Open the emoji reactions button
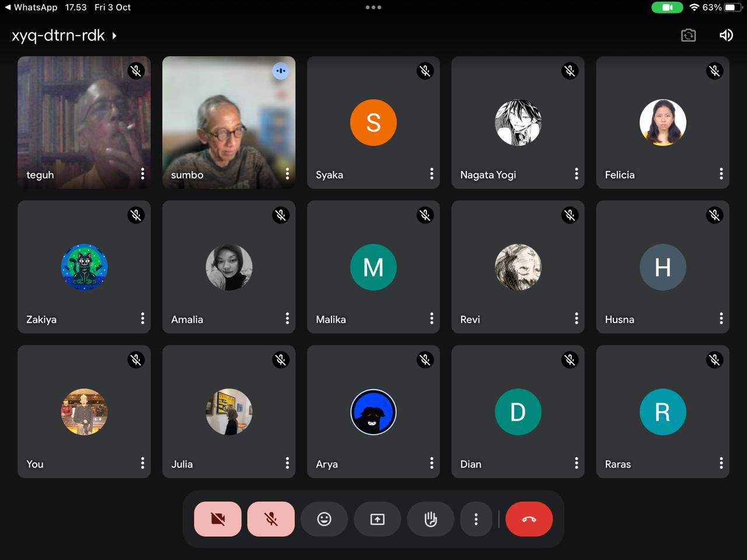747x560 pixels. click(324, 519)
